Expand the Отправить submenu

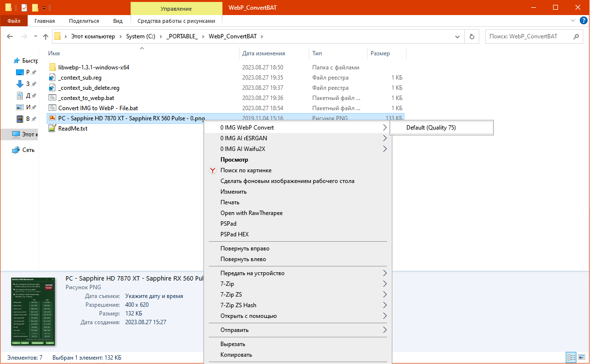coord(385,330)
